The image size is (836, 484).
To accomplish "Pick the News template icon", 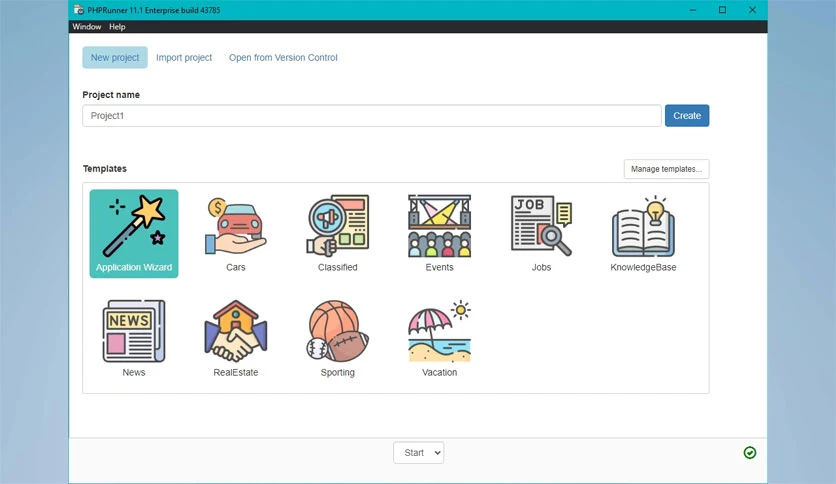I will tap(134, 331).
